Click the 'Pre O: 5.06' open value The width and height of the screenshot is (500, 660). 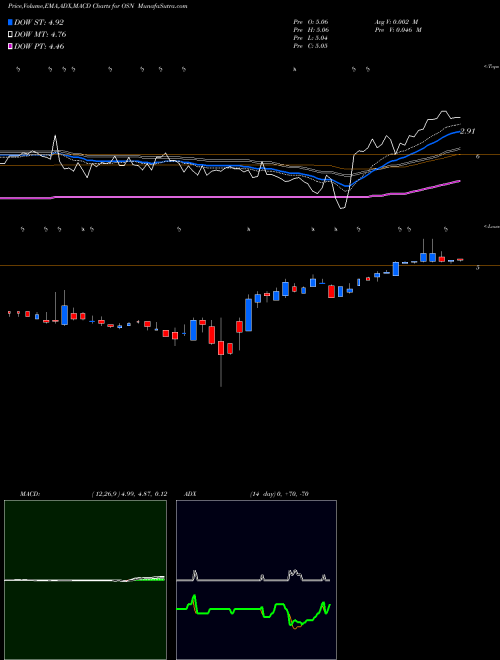coord(311,22)
